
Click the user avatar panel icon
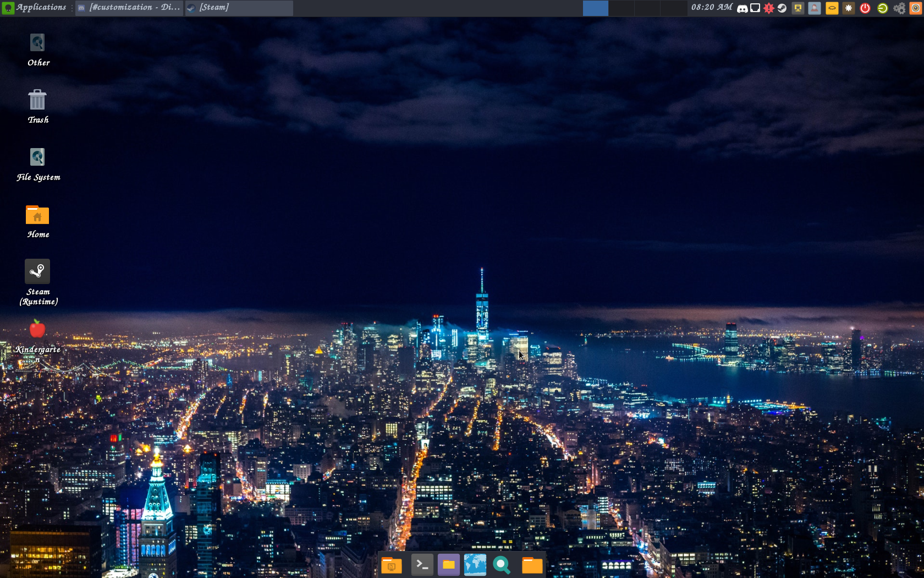[x=815, y=8]
